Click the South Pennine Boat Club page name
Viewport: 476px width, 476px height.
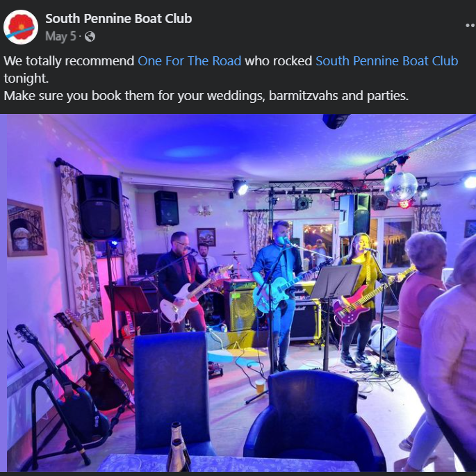pos(118,19)
